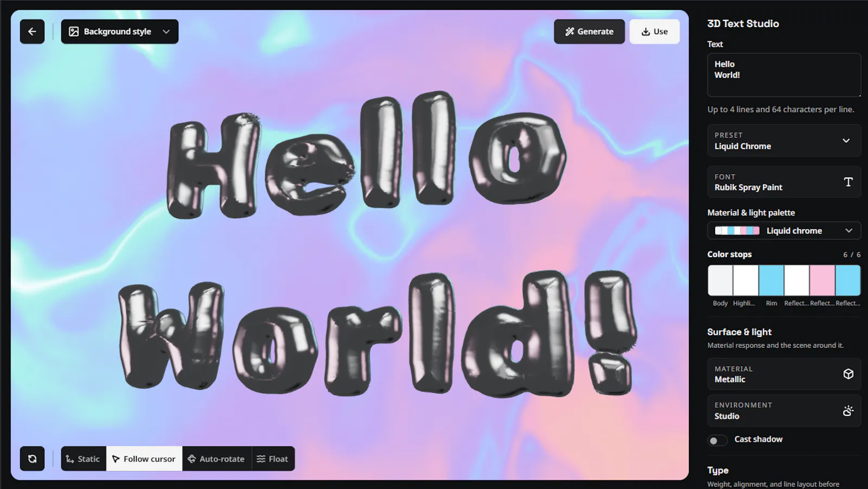Image resolution: width=868 pixels, height=489 pixels.
Task: Click the '6 / 6' color stop count
Action: (x=852, y=255)
